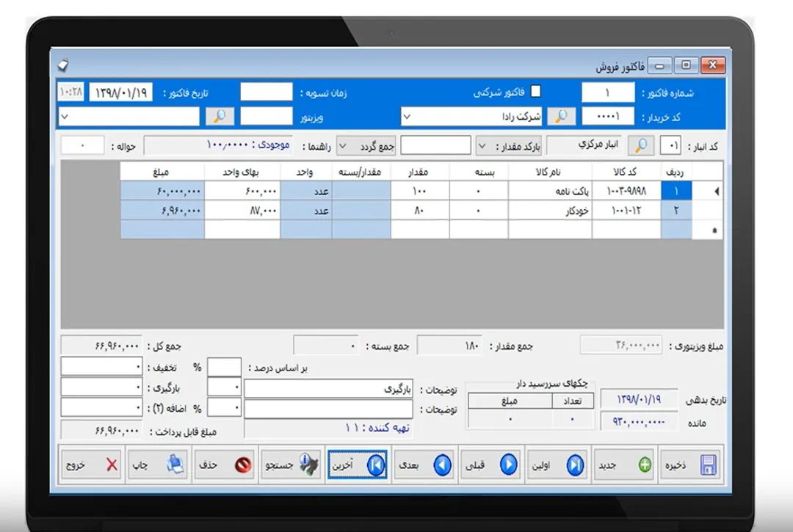Select row ۲ header in items grid

676,210
